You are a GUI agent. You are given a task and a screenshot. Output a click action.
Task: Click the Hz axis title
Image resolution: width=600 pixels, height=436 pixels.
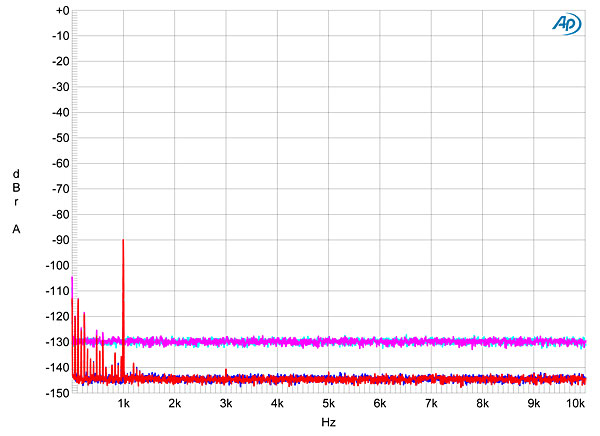point(329,422)
